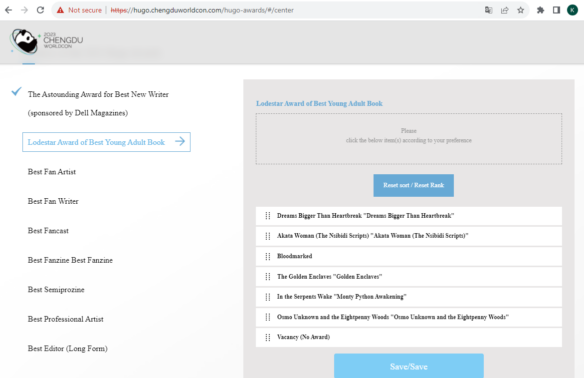Open the Best Fan Writer category
This screenshot has width=584, height=378.
(53, 201)
